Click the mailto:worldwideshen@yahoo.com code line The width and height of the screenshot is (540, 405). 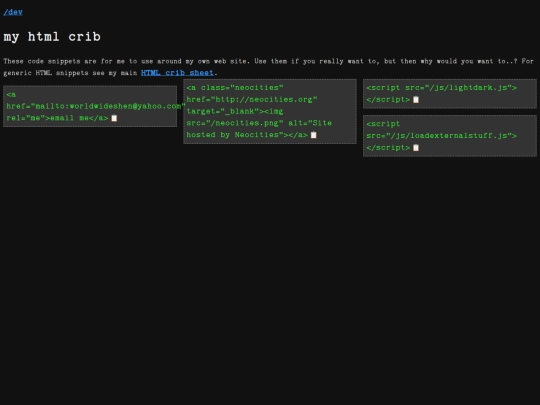tap(96, 106)
